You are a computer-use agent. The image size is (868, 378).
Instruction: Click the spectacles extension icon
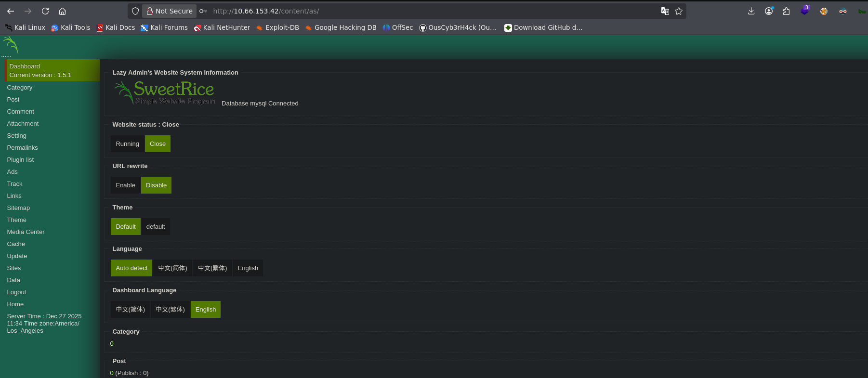(x=843, y=11)
